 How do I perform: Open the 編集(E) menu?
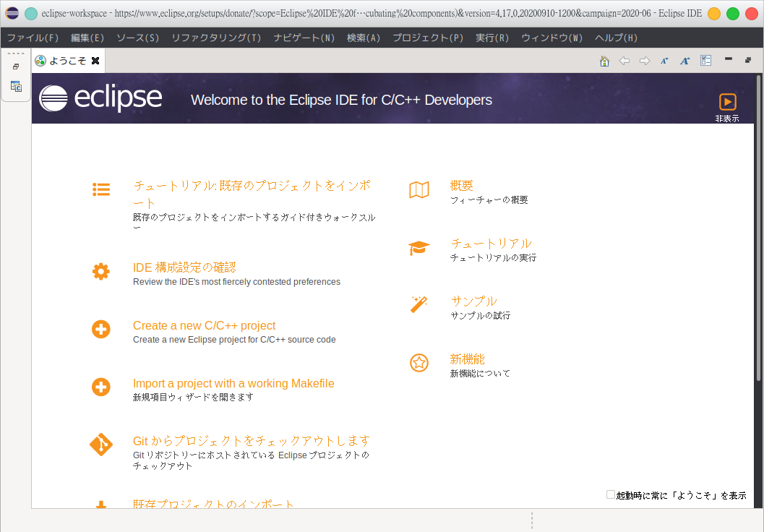(x=87, y=38)
